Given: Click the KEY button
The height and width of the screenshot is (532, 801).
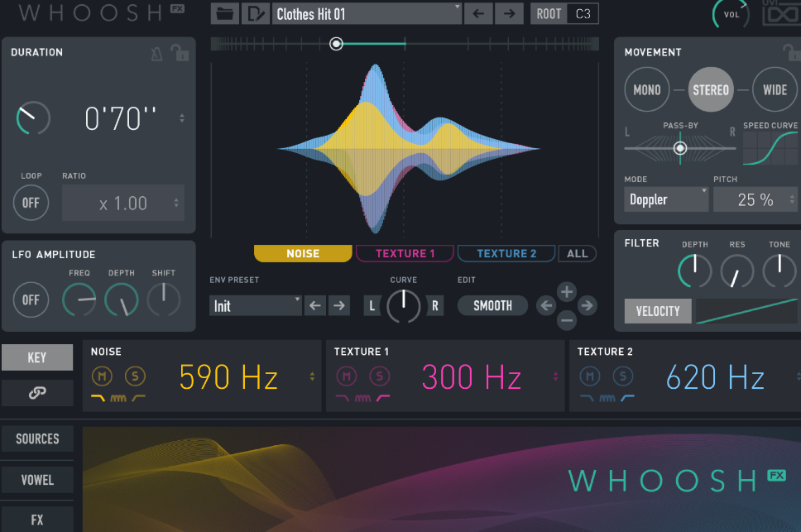Looking at the screenshot, I should [37, 357].
